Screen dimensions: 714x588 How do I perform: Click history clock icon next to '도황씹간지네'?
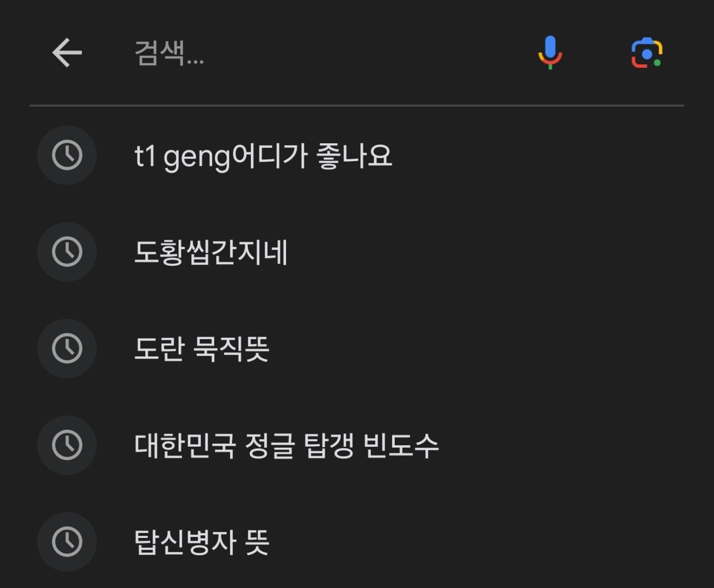tap(67, 251)
